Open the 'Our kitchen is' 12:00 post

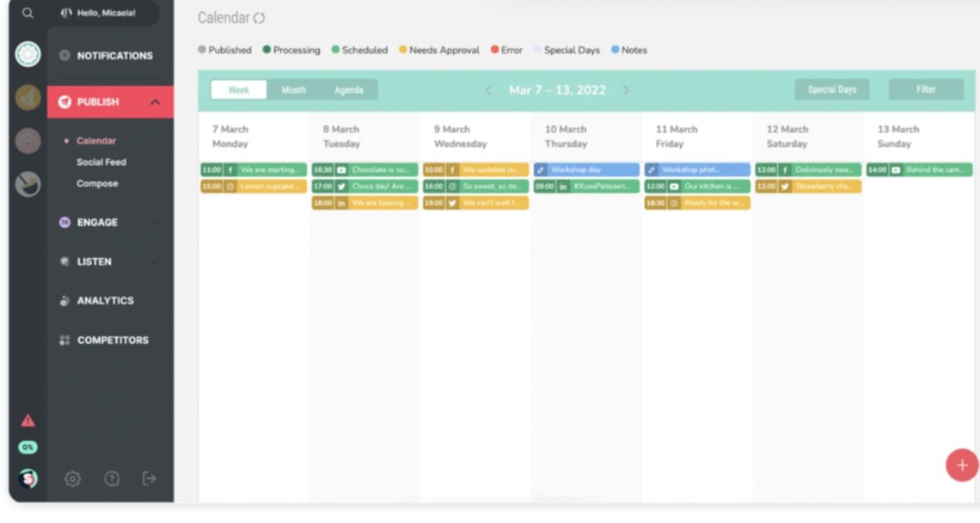697,187
